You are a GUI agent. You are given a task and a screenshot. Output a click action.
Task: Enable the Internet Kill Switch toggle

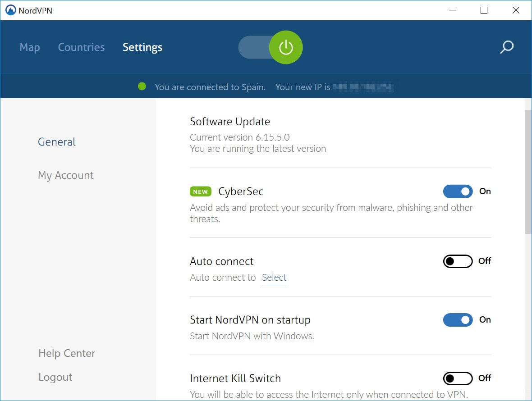pos(458,378)
